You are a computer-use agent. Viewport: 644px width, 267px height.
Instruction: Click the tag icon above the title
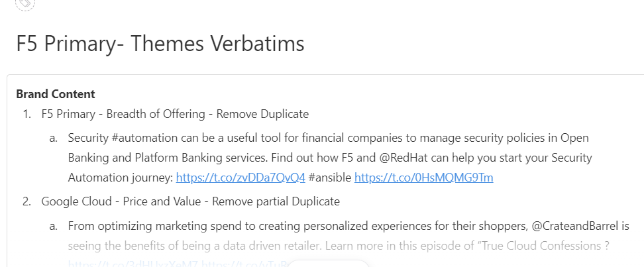[25, 3]
